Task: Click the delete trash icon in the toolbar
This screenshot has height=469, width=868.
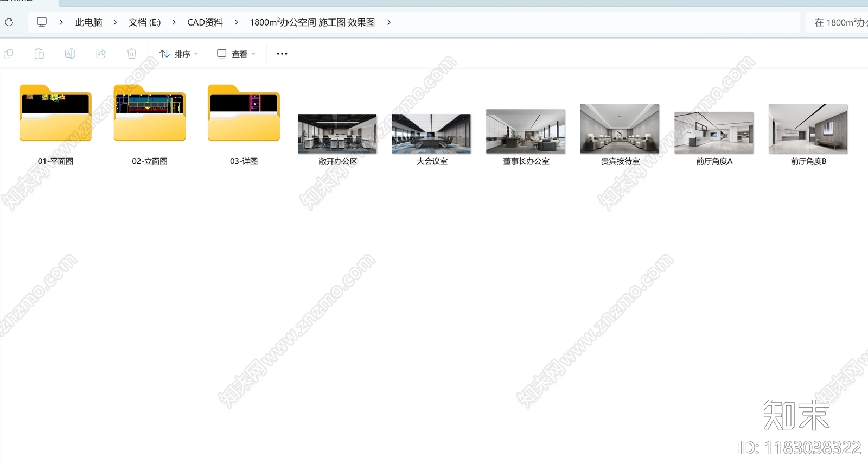Action: coord(132,54)
